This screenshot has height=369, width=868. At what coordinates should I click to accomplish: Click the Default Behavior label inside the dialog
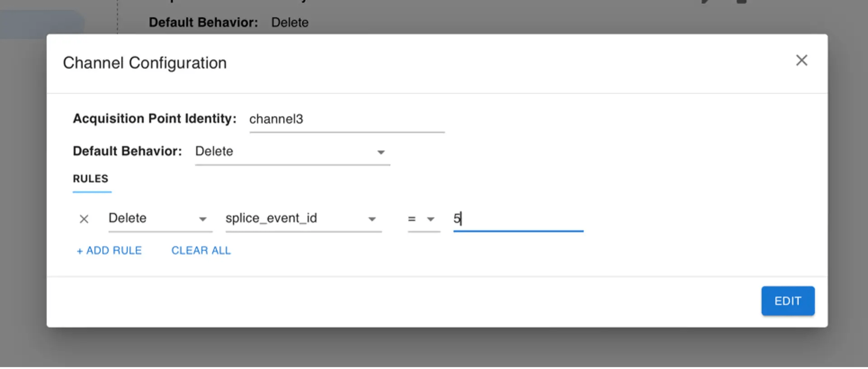point(127,151)
